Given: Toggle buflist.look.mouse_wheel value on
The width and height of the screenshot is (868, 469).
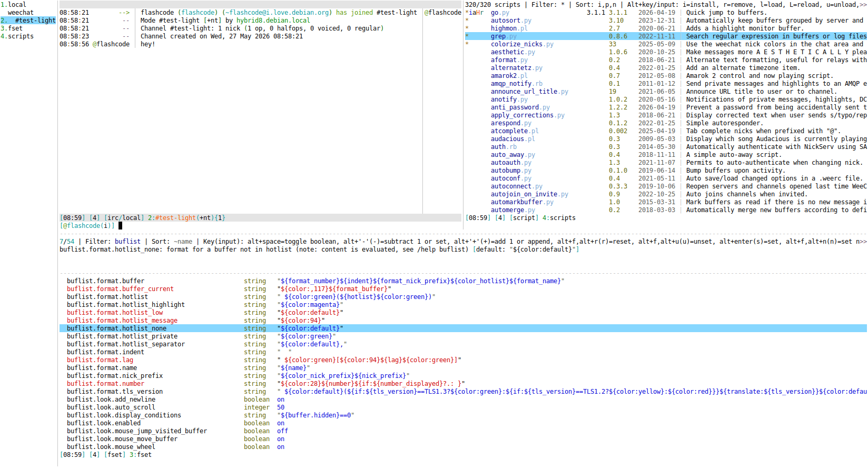Looking at the screenshot, I should click(x=281, y=447).
